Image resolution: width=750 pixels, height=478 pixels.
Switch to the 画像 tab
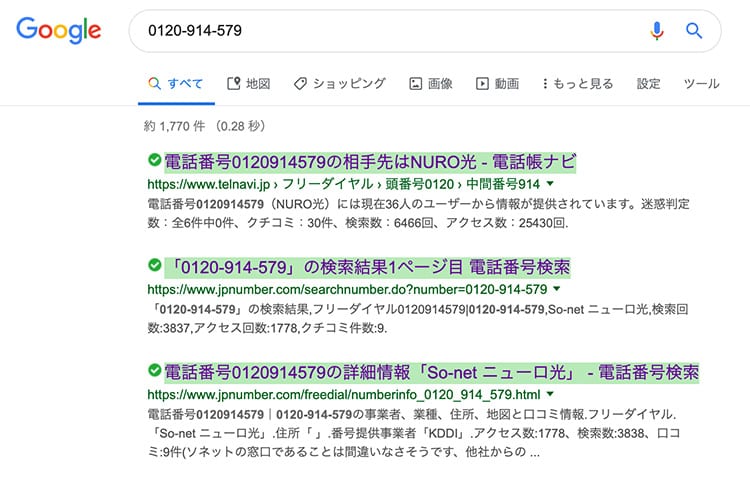point(431,84)
